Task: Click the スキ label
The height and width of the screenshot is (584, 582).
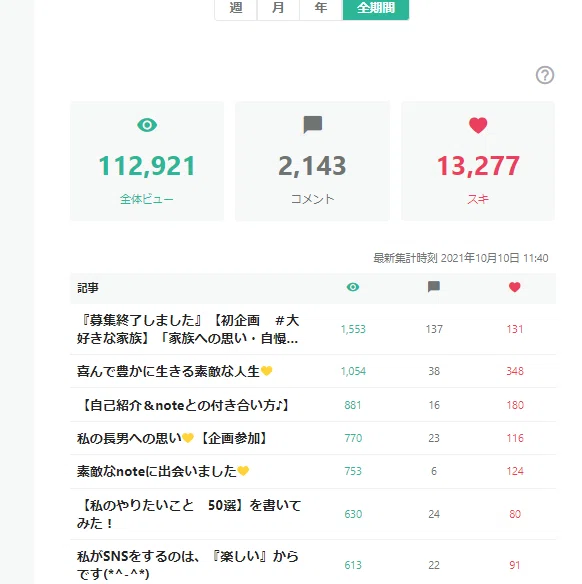Action: click(478, 199)
